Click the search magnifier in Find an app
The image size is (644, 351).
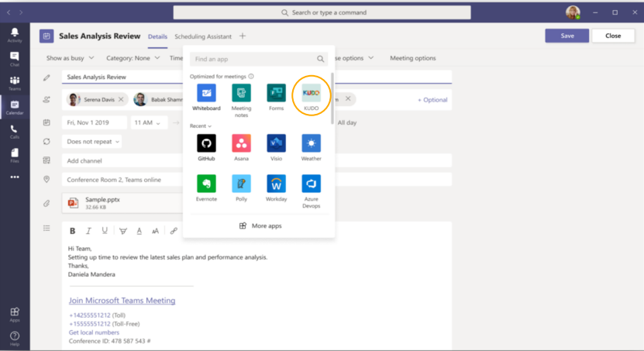320,59
